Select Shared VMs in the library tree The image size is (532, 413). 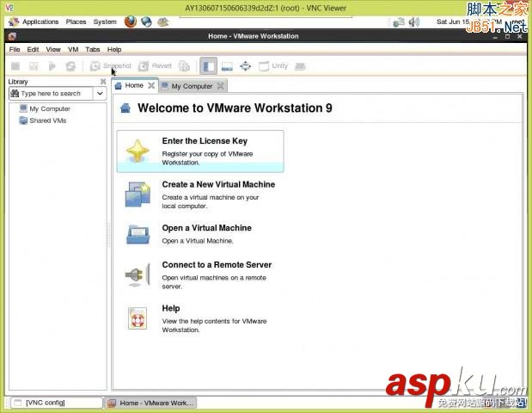coord(43,120)
